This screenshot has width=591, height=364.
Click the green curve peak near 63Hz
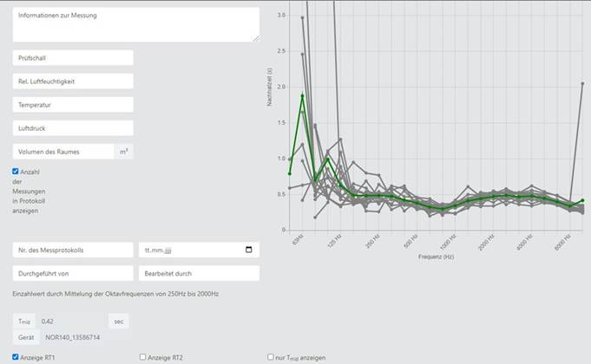tap(302, 95)
